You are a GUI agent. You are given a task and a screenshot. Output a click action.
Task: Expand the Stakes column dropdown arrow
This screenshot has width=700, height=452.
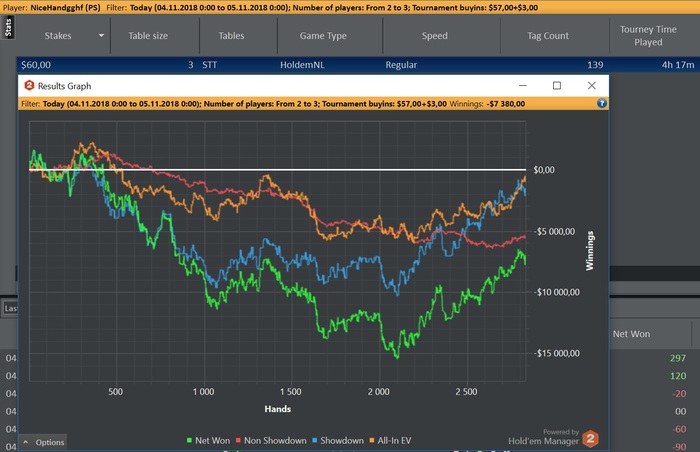click(101, 36)
